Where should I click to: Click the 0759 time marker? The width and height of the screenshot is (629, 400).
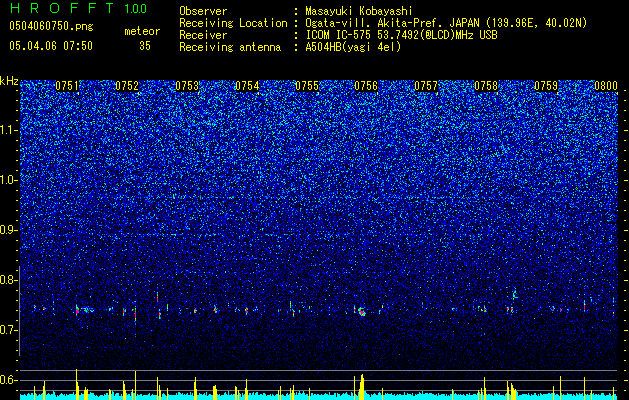click(546, 86)
